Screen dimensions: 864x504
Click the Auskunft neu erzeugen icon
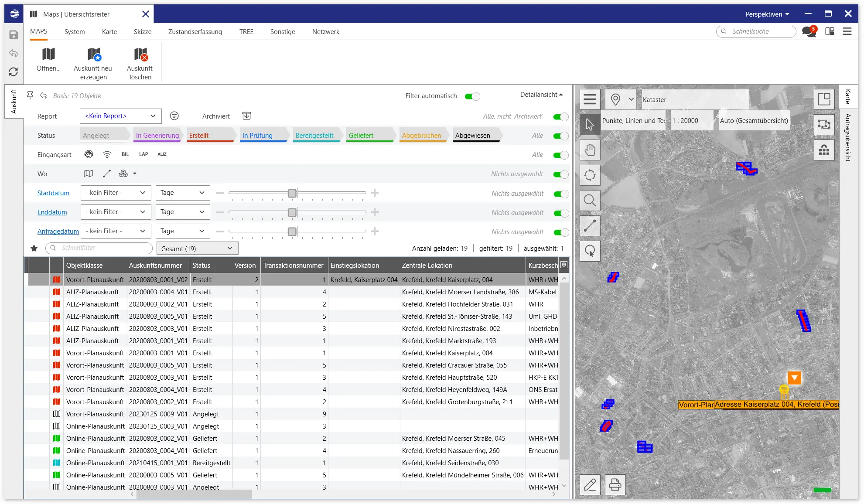click(x=93, y=55)
